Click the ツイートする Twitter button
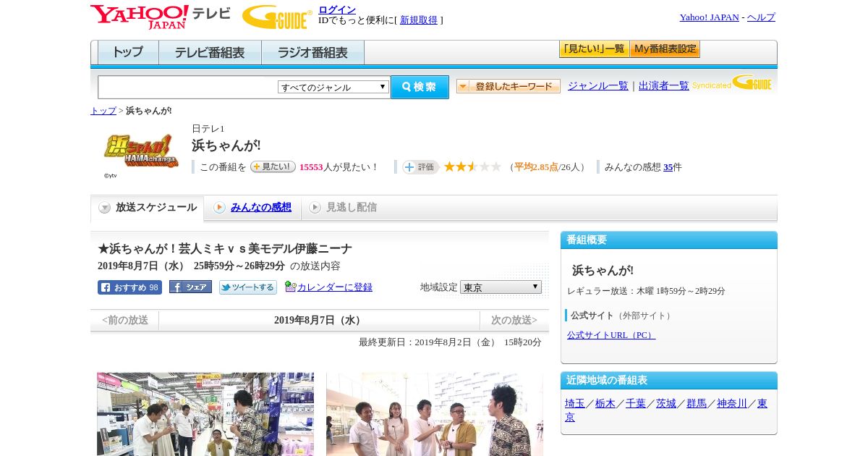This screenshot has height=456, width=868. (248, 287)
